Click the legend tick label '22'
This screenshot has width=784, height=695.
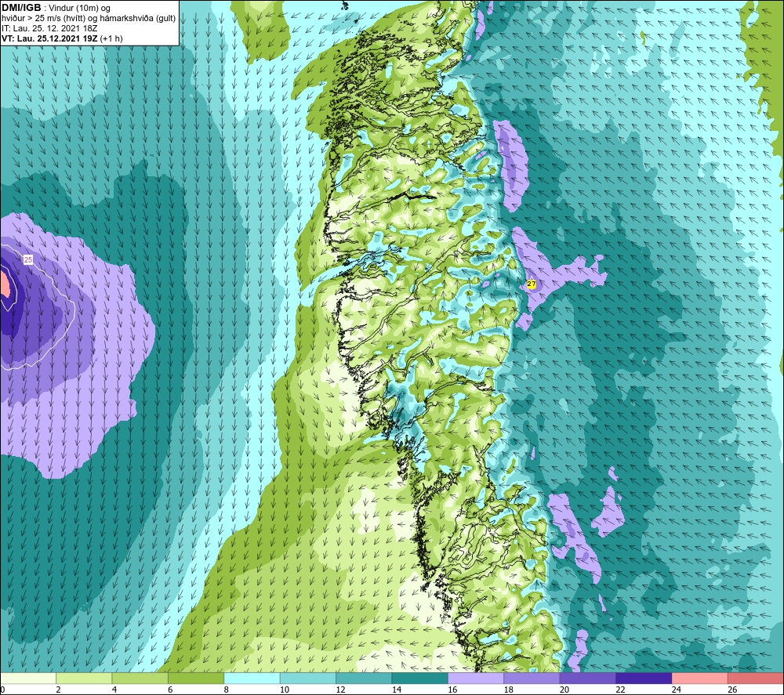620,690
